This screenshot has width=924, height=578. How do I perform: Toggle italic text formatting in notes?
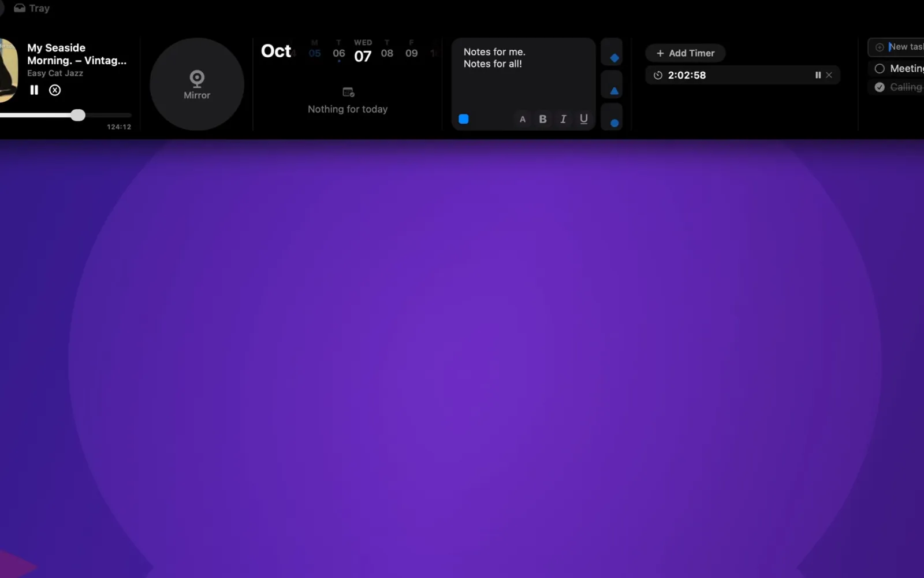(x=563, y=119)
